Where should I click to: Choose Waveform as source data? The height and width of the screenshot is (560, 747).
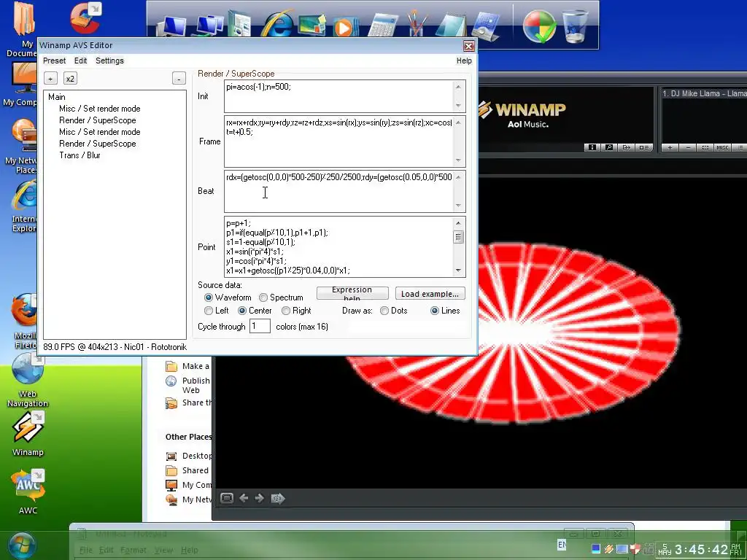click(x=208, y=297)
